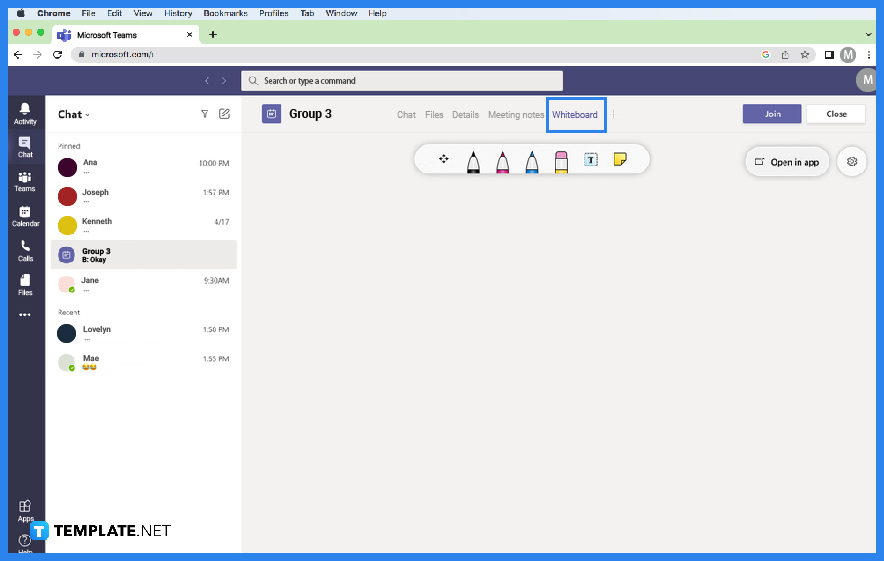Viewport: 884px width, 561px height.
Task: Join the Group 3 meeting
Action: (772, 114)
